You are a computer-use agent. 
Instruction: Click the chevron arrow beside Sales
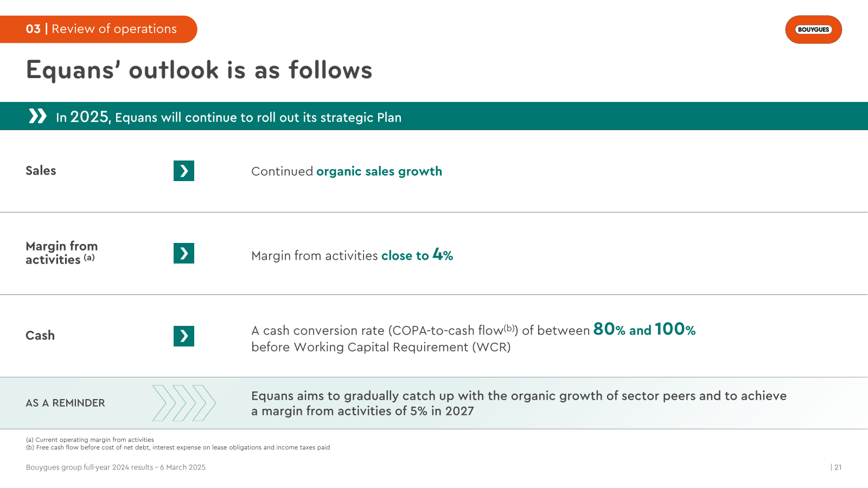[184, 171]
